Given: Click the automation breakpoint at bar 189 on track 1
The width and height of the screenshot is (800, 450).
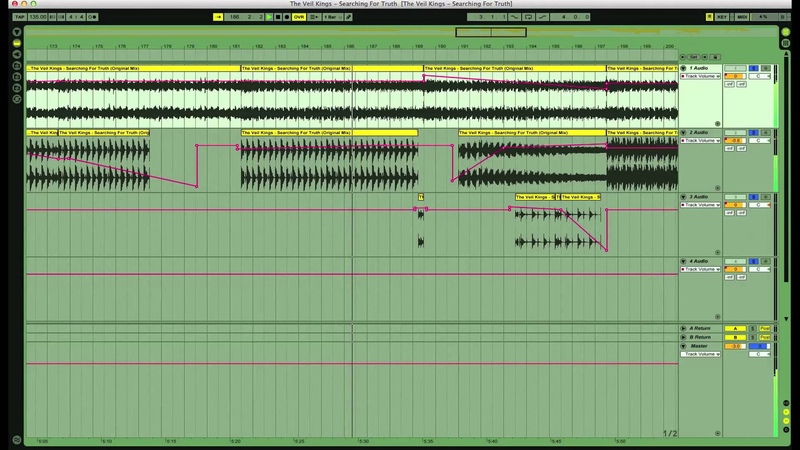Looking at the screenshot, I should (x=423, y=76).
